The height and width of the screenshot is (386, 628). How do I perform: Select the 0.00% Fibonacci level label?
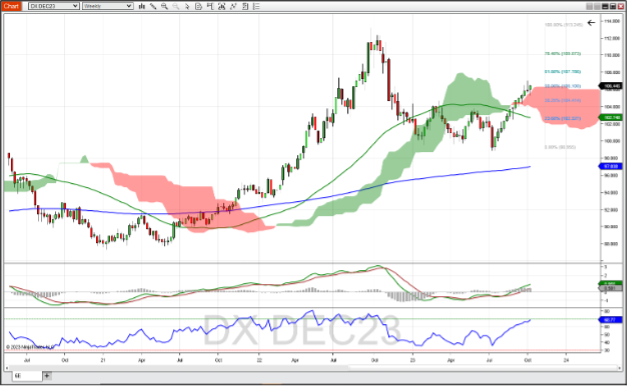[x=560, y=147]
